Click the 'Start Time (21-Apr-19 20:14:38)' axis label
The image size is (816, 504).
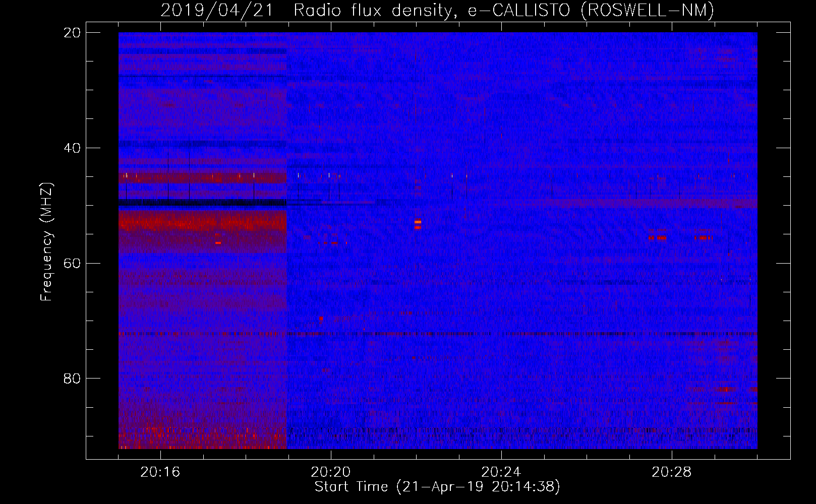tap(437, 487)
